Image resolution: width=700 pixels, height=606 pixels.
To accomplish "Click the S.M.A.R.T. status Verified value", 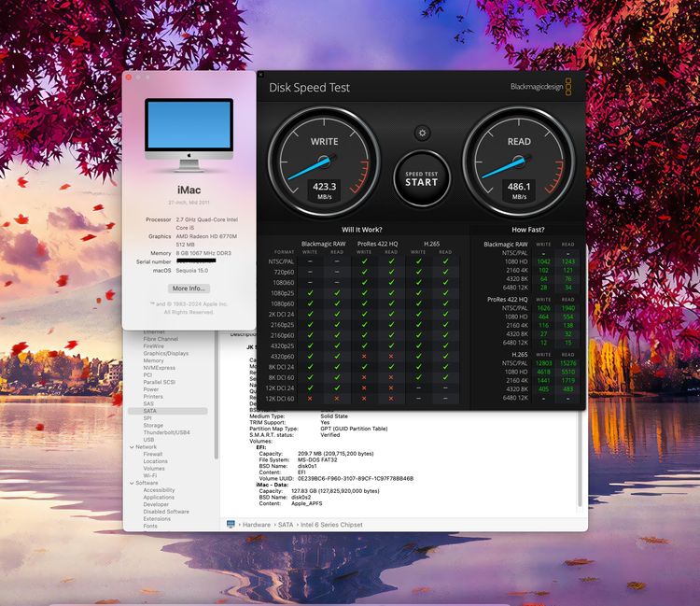I will [x=329, y=435].
